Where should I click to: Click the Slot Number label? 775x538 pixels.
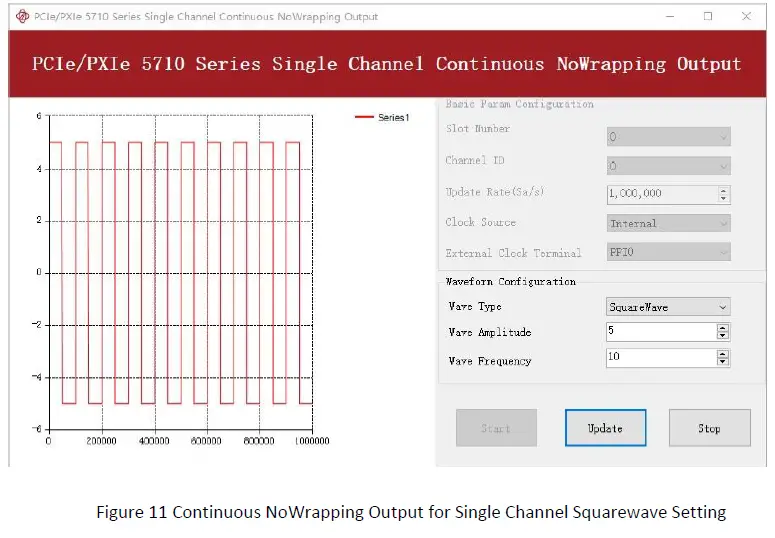pyautogui.click(x=477, y=129)
